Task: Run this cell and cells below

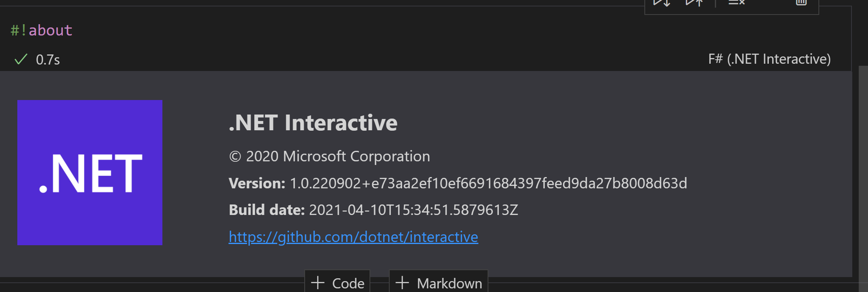Action: pos(662,2)
